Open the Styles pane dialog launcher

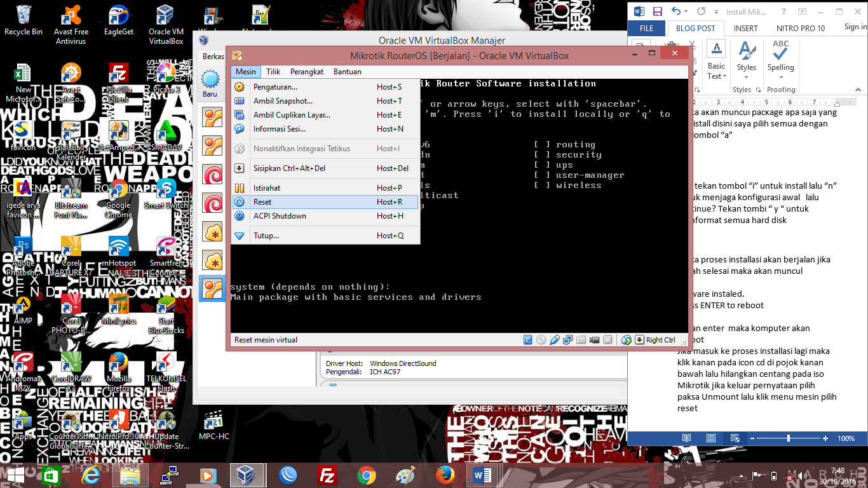(757, 90)
